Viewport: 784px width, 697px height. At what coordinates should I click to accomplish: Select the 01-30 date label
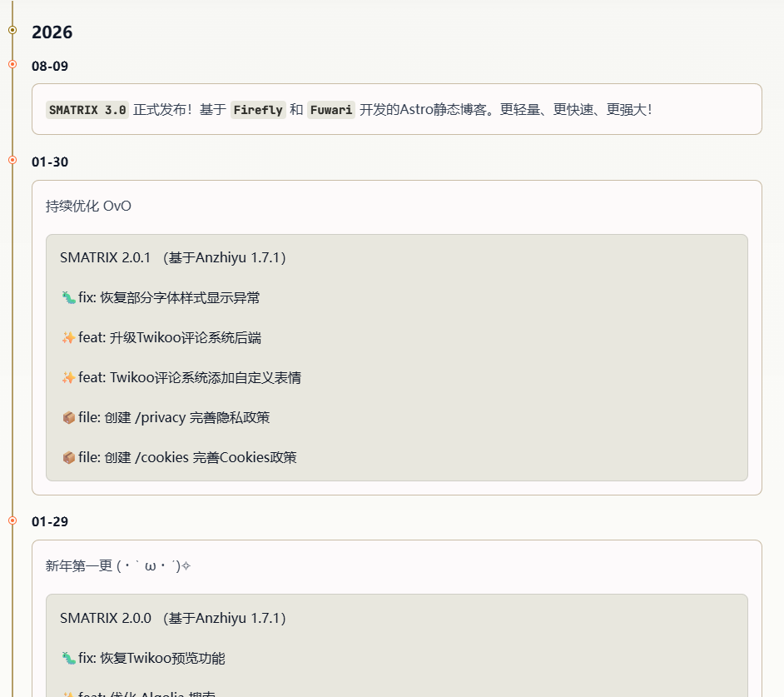click(50, 162)
